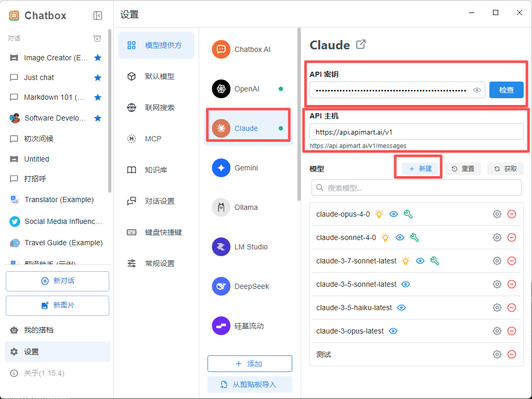532x399 pixels.
Task: Open 我的搭档 in sidebar
Action: [57, 330]
